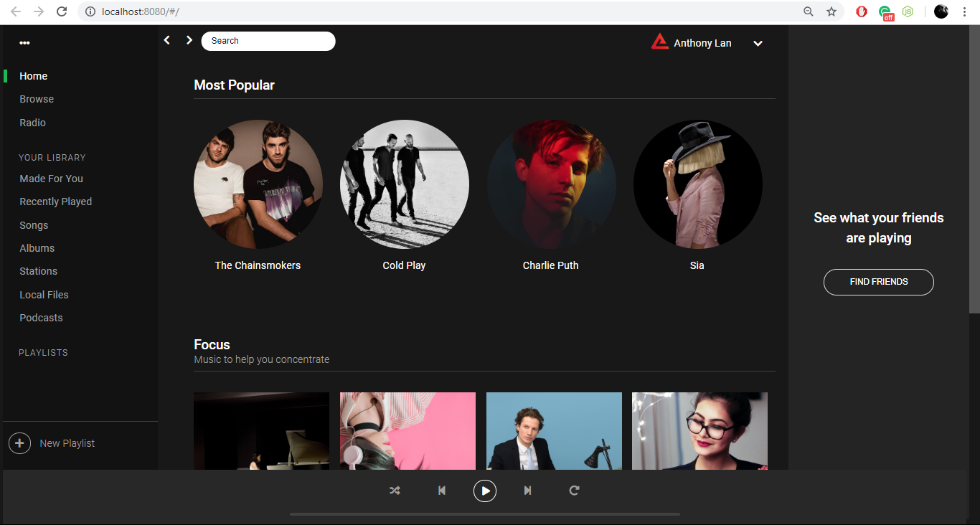Open Songs in your library
Viewport: 980px width, 525px height.
click(x=34, y=225)
